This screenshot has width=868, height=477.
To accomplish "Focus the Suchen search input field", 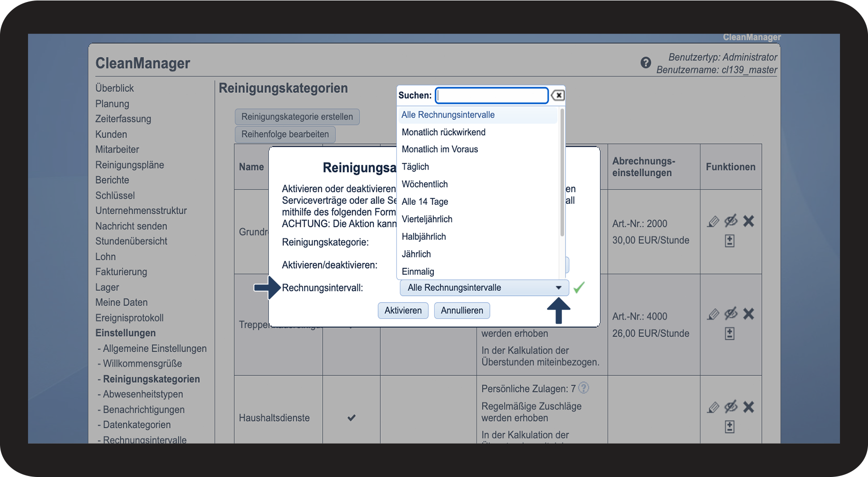I will point(492,95).
